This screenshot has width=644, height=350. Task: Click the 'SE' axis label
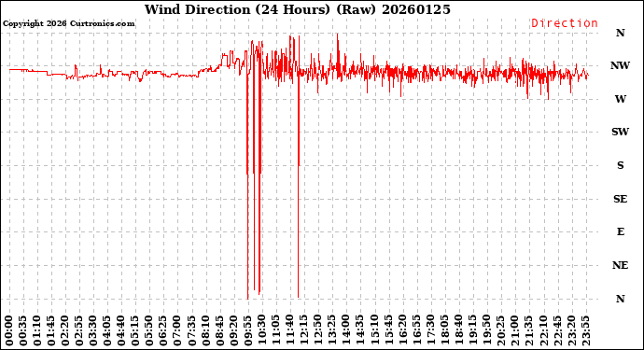[x=620, y=199]
